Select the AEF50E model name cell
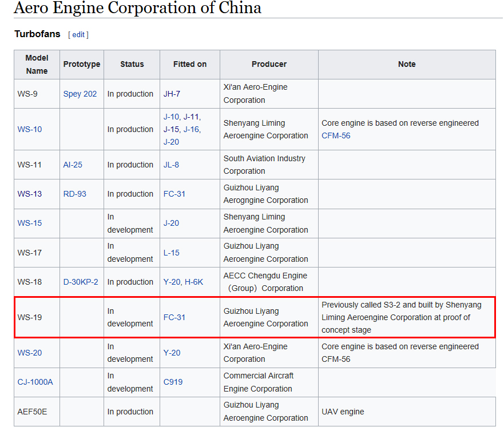Viewport: 504px width, 427px height. (x=37, y=412)
